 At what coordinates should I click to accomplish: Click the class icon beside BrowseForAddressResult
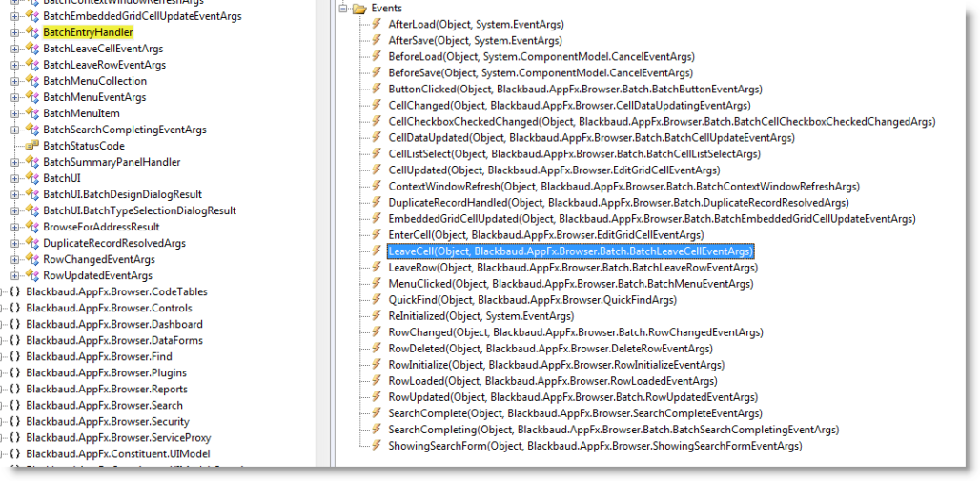31,227
